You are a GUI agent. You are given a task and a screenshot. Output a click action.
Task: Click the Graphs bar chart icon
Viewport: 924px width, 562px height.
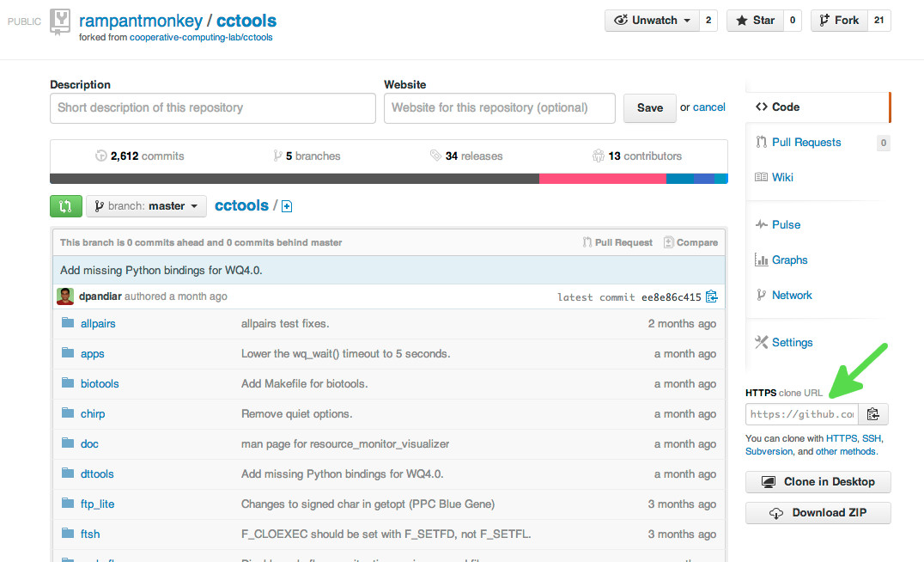(x=762, y=260)
